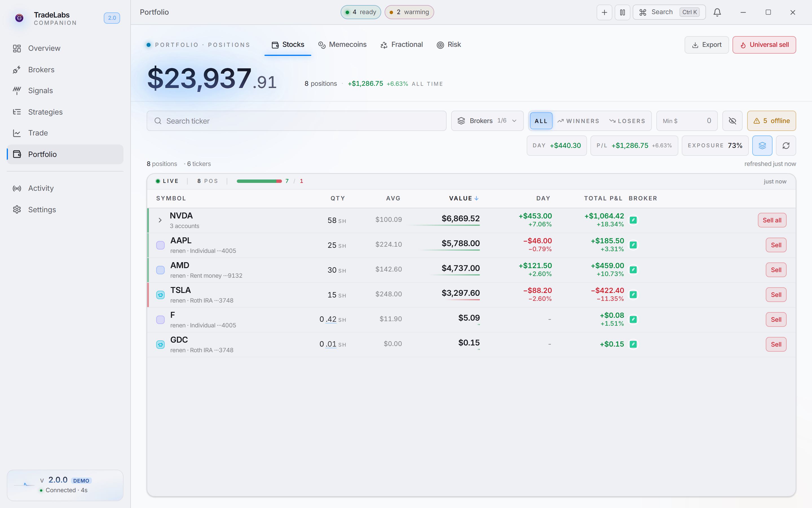Screen dimensions: 812x508
Task: Sort by the DAY column header
Action: coord(543,199)
